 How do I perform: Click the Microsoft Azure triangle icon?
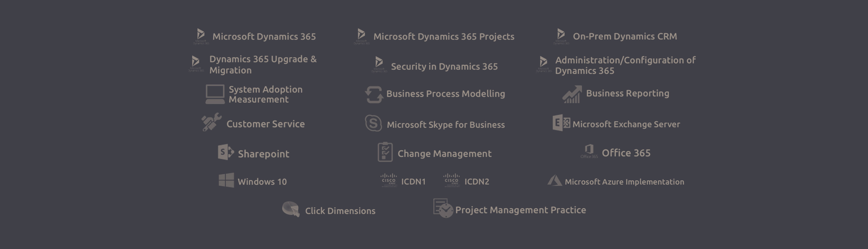point(554,180)
